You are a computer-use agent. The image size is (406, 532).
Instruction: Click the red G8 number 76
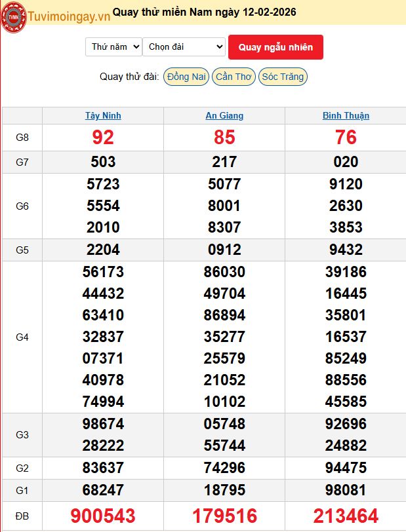(346, 138)
